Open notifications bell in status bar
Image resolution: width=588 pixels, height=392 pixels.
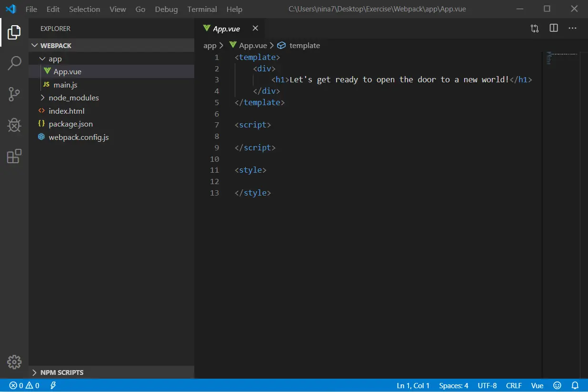point(575,385)
